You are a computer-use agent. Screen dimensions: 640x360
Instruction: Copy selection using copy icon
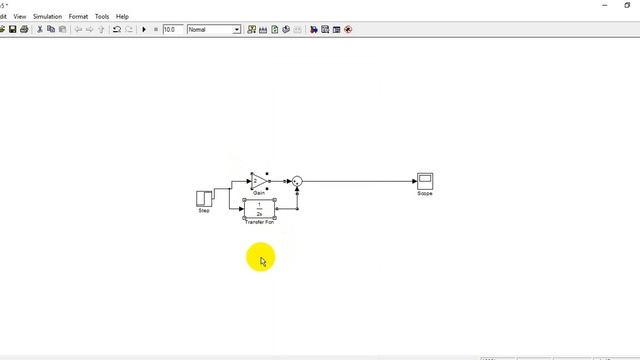(51, 29)
